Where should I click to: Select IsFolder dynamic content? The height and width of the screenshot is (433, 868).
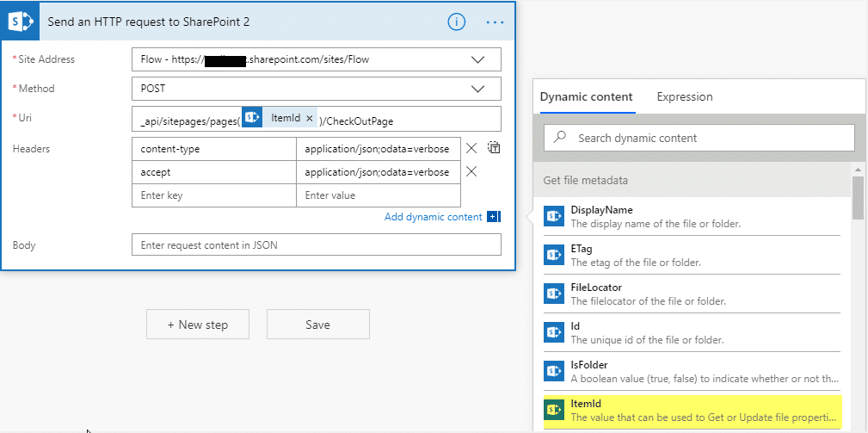(x=692, y=372)
